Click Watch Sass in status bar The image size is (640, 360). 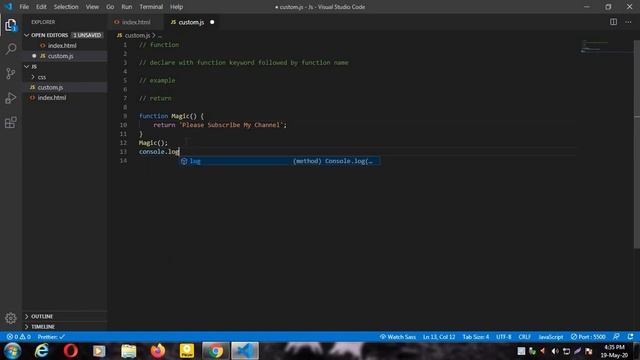398,337
